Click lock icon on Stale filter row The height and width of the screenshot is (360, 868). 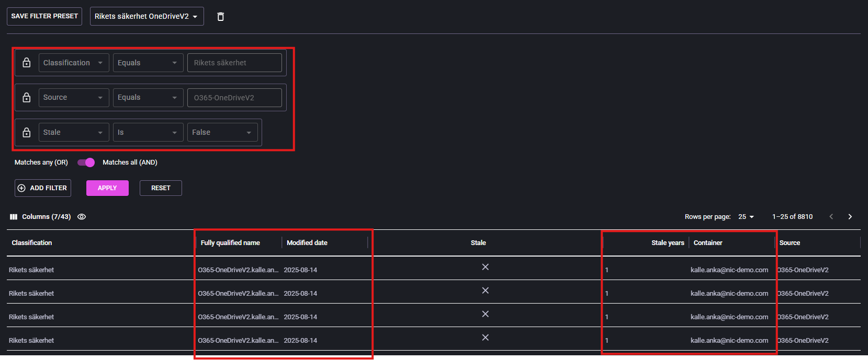(x=27, y=133)
